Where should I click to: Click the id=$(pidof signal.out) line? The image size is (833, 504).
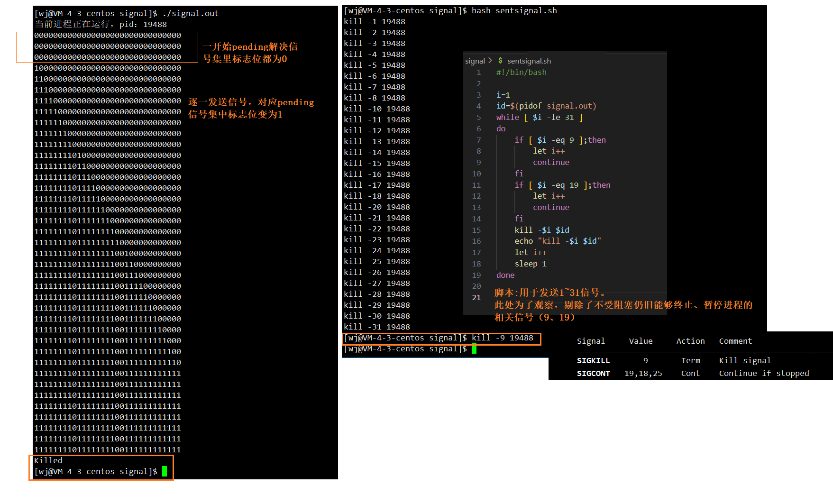pos(546,106)
